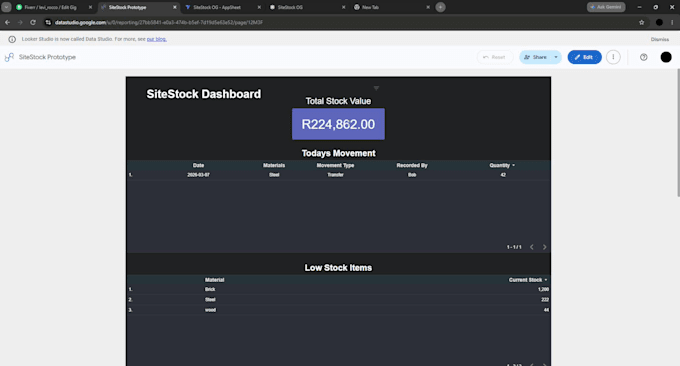Reload the page with the refresh icon

point(33,22)
